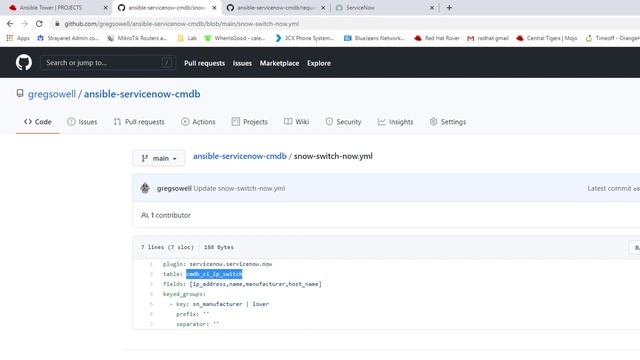This screenshot has height=360, width=640.
Task: Open the Lab bookmarks folder
Action: tap(187, 38)
